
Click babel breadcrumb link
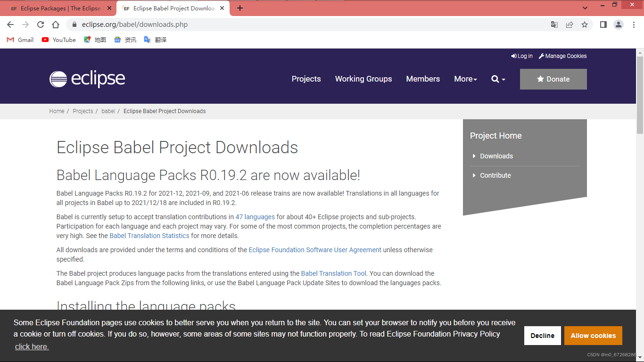coord(108,111)
